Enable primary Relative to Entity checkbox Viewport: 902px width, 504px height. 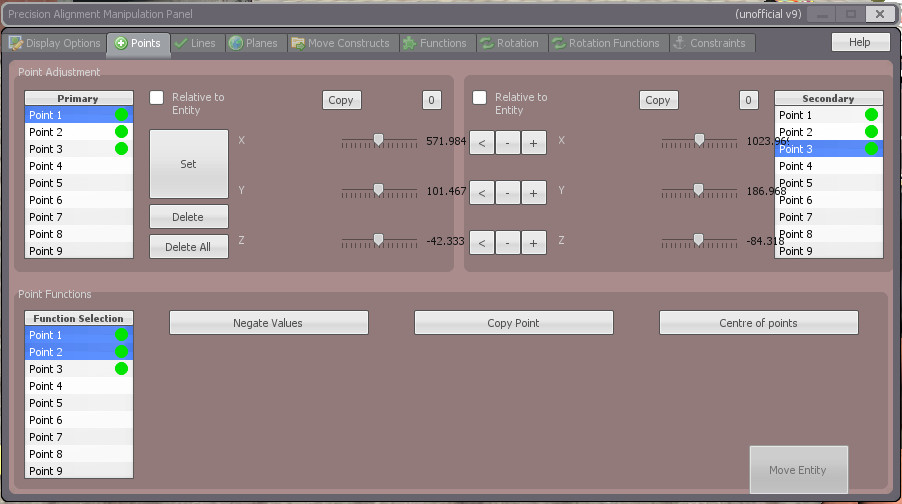pos(156,97)
